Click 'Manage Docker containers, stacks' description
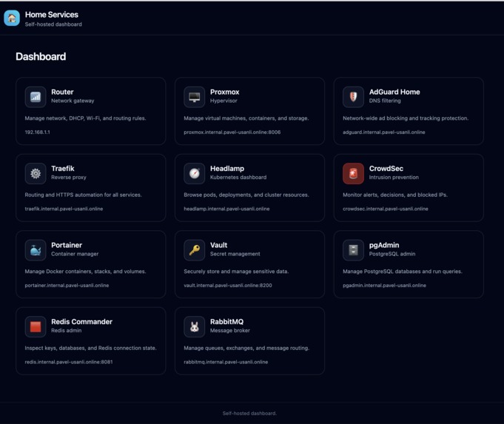Viewport: 504px width, 424px height. pyautogui.click(x=86, y=272)
